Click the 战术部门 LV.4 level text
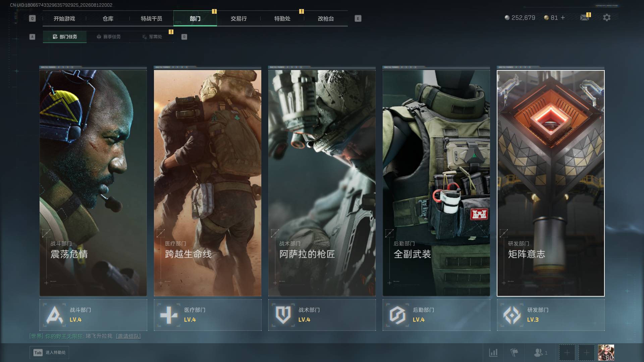644x362 pixels. point(304,320)
